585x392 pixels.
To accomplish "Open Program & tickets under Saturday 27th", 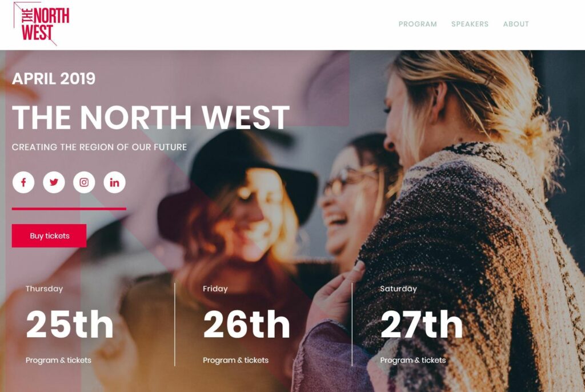I will [x=413, y=360].
